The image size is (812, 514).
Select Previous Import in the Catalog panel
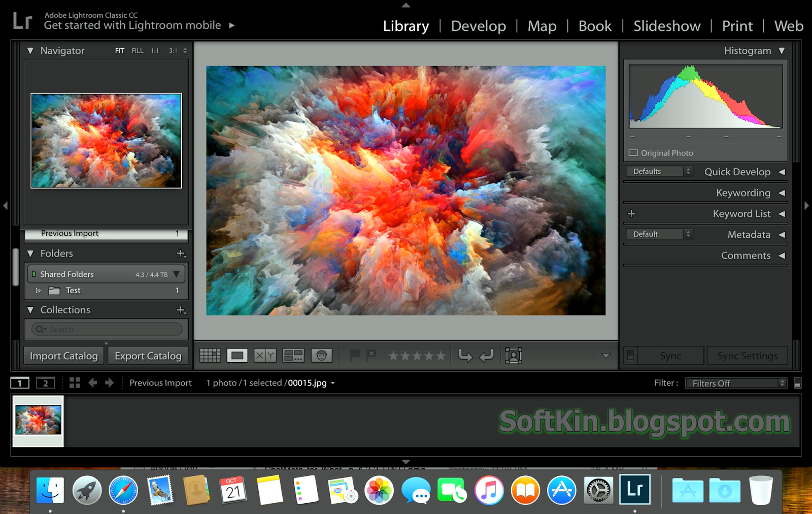(106, 234)
